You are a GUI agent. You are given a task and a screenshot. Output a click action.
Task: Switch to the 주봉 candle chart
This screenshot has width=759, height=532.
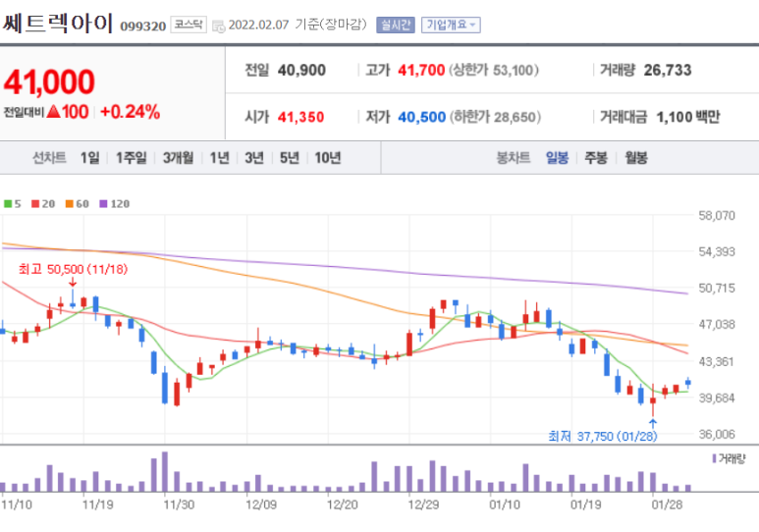click(x=596, y=158)
